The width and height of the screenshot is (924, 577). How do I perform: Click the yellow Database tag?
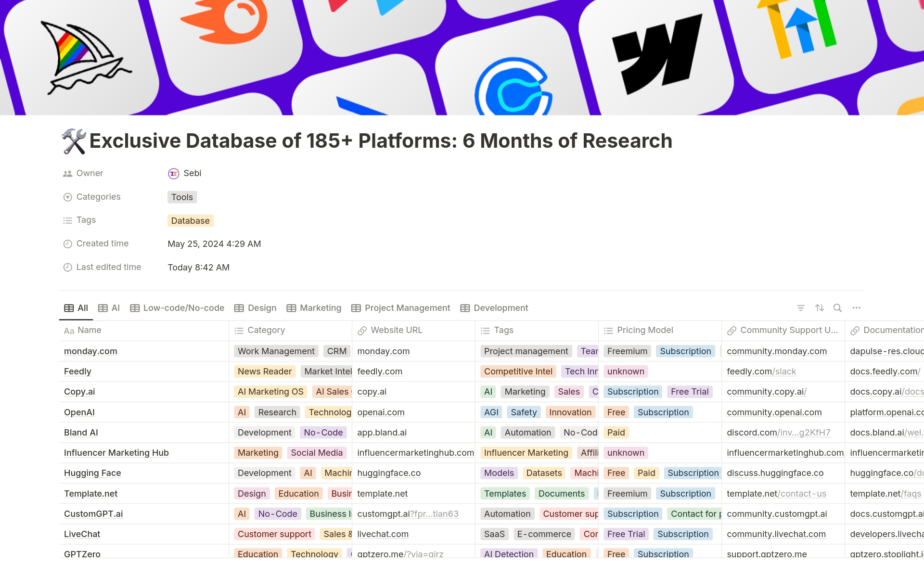pos(190,221)
